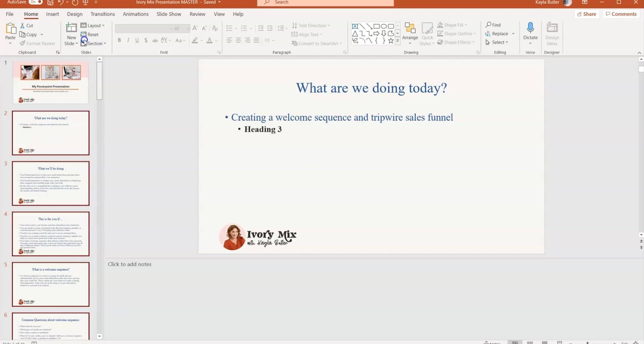Viewport: 644px width, 344px height.
Task: Click the Text Highlight Color button
Action: tap(195, 40)
